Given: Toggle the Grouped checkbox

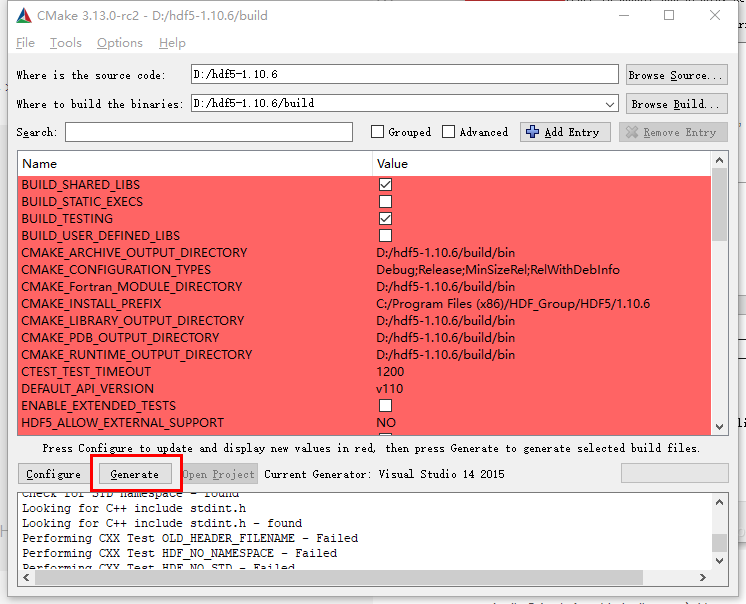Looking at the screenshot, I should pyautogui.click(x=377, y=132).
